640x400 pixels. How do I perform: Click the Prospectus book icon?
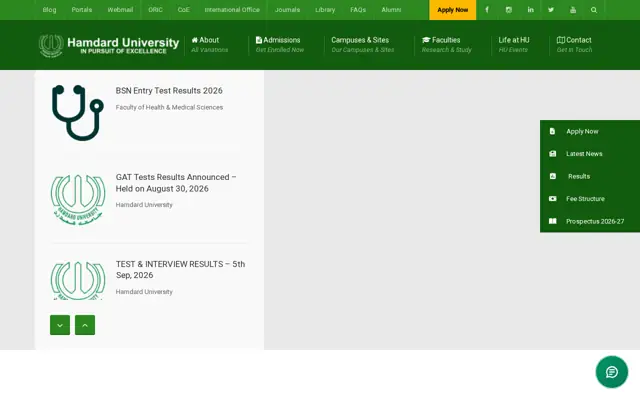pos(552,221)
